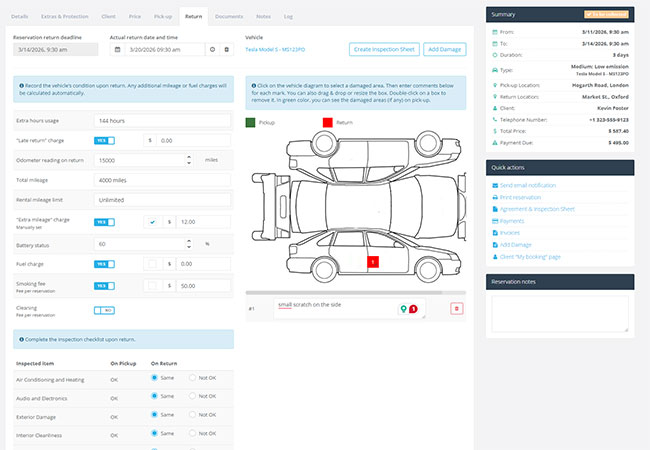Screen dimensions: 650x450
Task: Click the info icon in vehicle diagram instructions
Action: 254,86
